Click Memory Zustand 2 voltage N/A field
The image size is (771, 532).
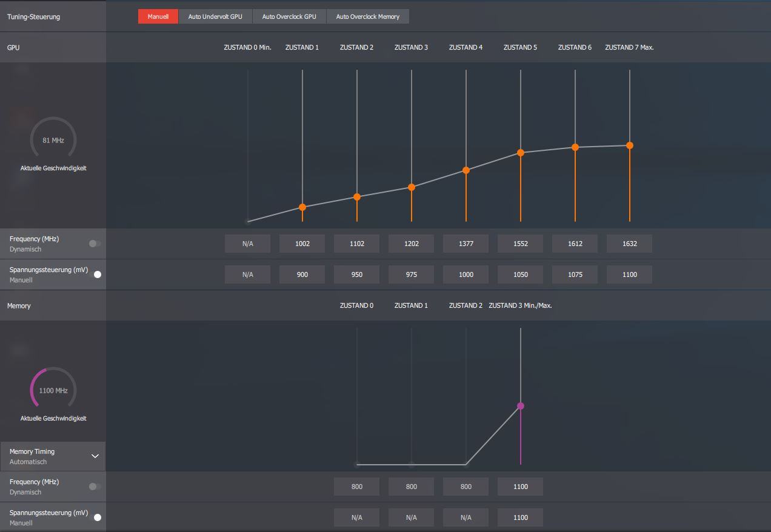click(x=466, y=517)
